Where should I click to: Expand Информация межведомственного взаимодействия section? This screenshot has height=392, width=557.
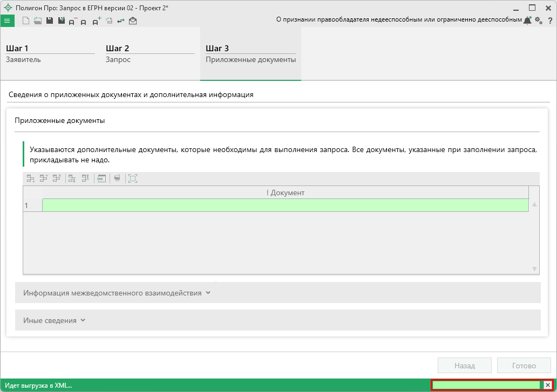117,293
